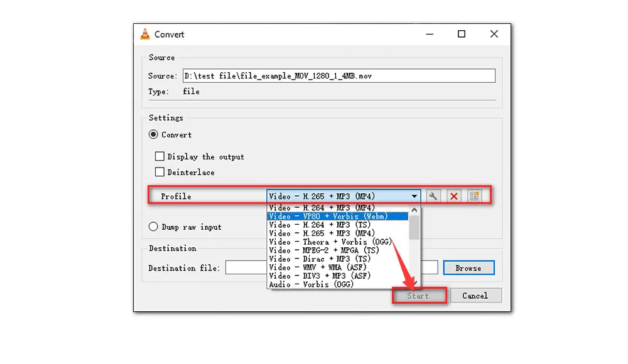Click the profile list scrollbar thumb
This screenshot has height=364, width=628.
click(414, 227)
